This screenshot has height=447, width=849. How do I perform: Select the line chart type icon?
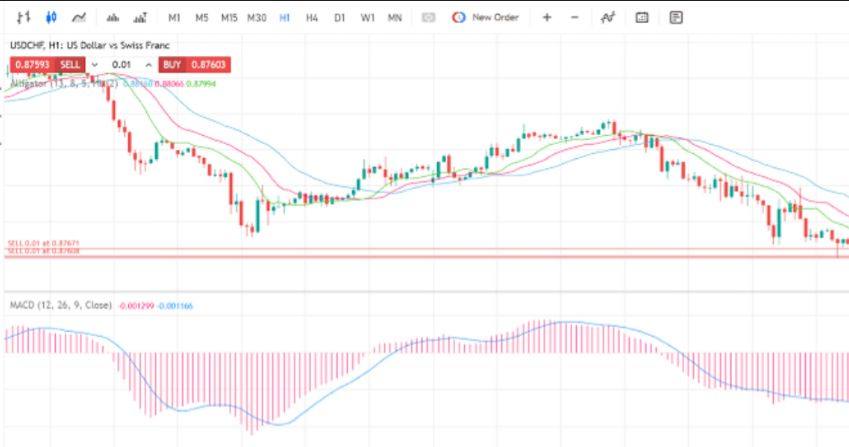point(79,17)
